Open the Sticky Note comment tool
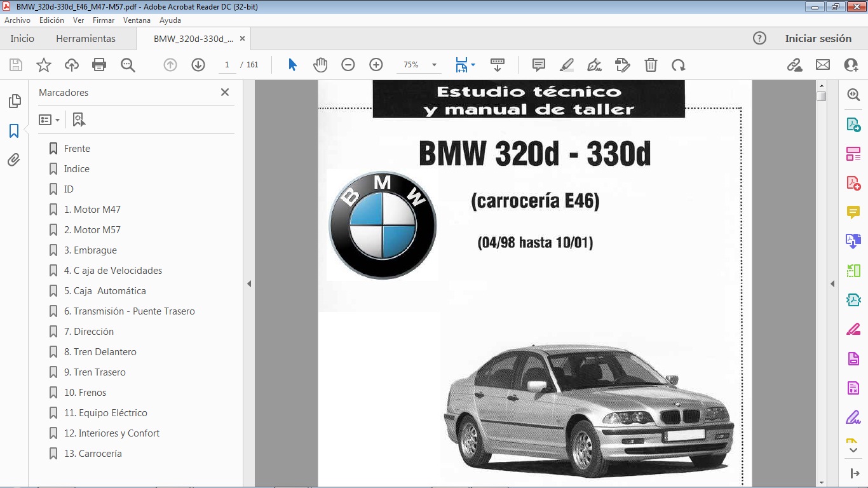The image size is (868, 488). [x=539, y=64]
